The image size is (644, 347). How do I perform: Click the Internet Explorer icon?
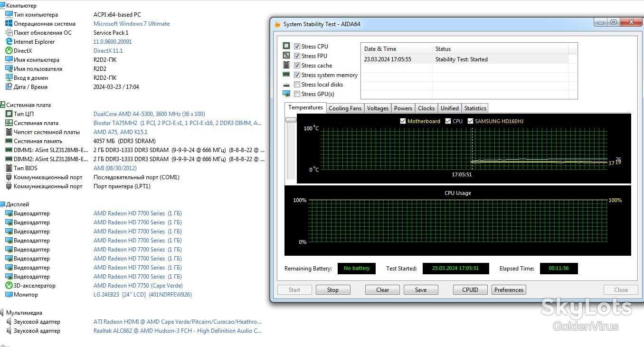click(x=9, y=42)
